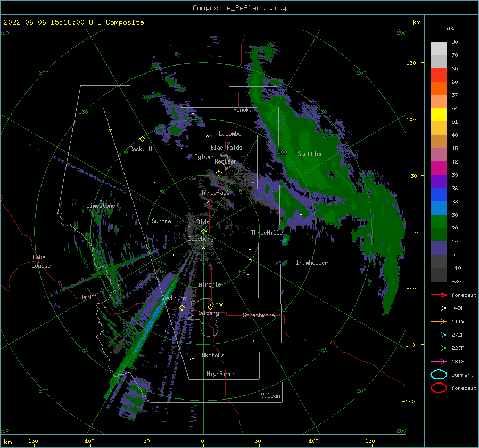Click the yellow diamond marker below RedDeer
Screen dimensions: 479x448
click(x=219, y=173)
